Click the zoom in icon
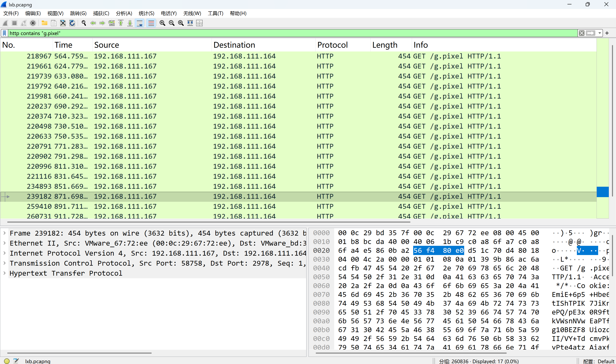Image resolution: width=616 pixels, height=364 pixels. pos(162,23)
